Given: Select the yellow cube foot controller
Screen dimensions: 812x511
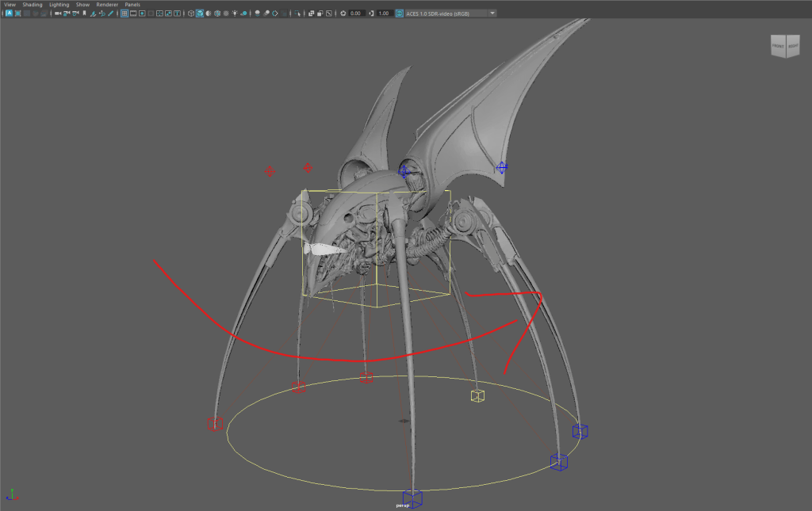Looking at the screenshot, I should 477,395.
